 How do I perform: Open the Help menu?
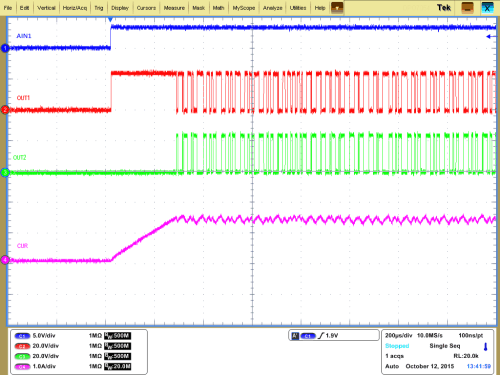[x=320, y=8]
